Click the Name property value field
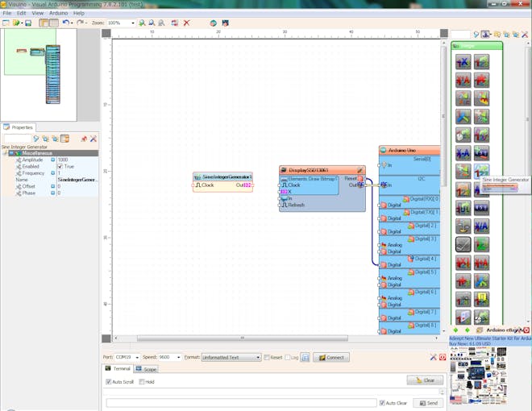Image resolution: width=532 pixels, height=411 pixels. (77, 180)
